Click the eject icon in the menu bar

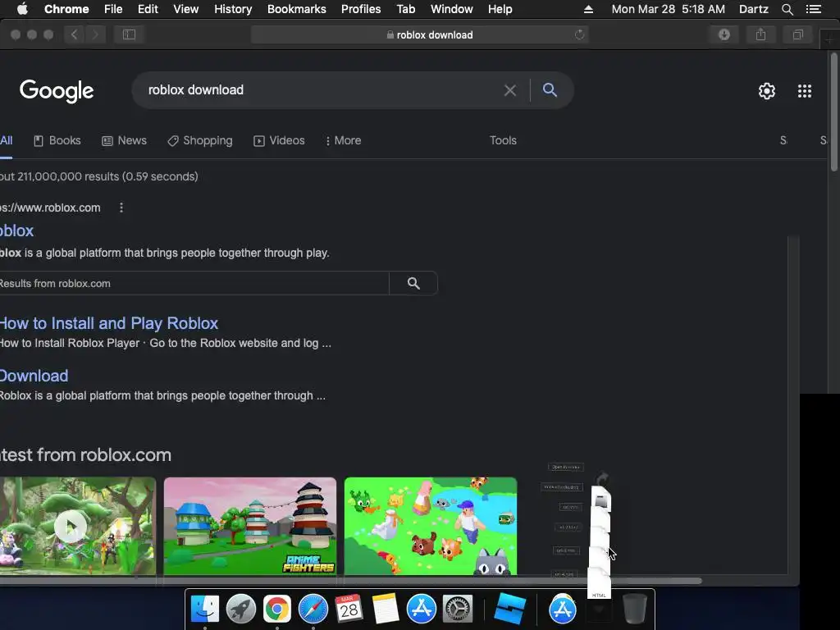tap(588, 9)
